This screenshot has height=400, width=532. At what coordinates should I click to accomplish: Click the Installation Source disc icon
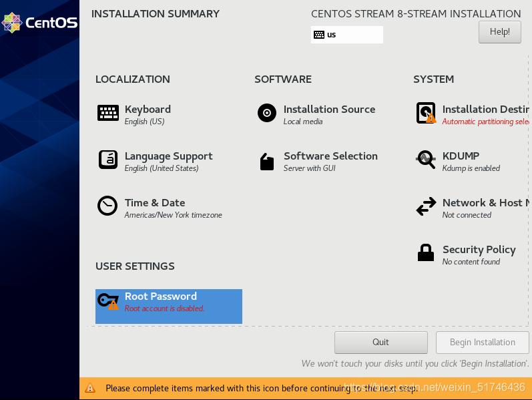(267, 113)
